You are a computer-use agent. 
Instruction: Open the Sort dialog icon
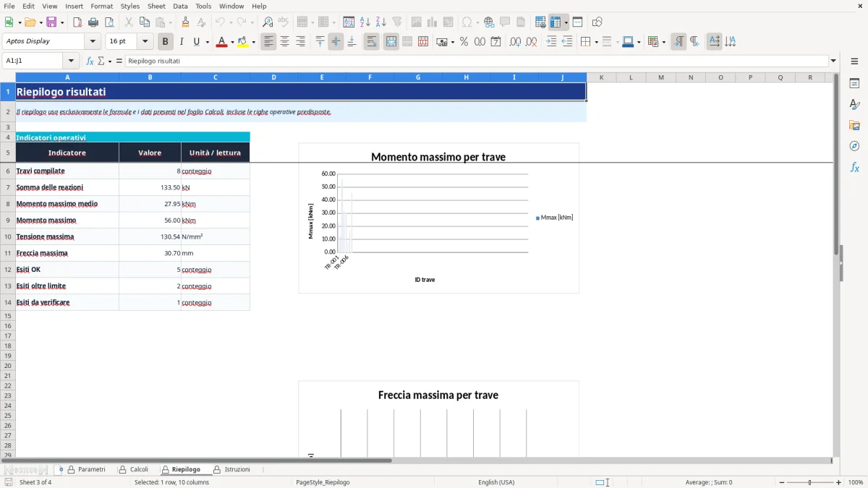pos(349,22)
